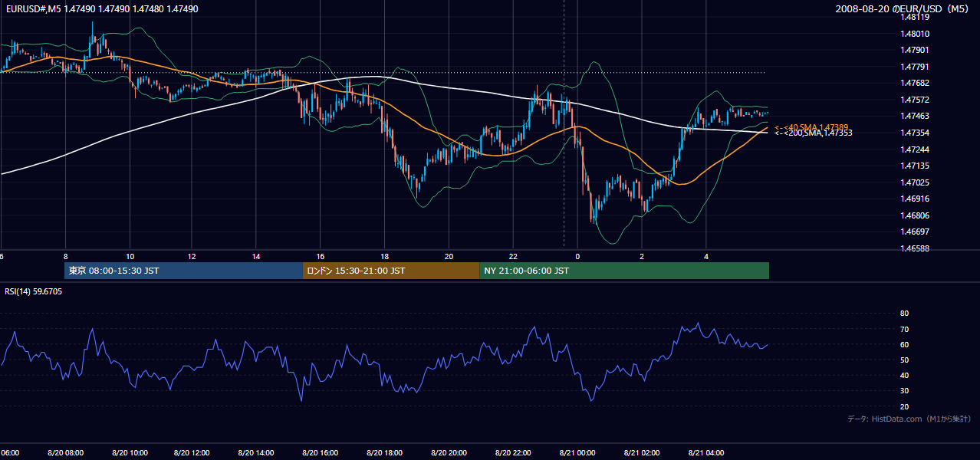Click the 8/20 08:00 time label
This screenshot has height=460, width=980.
pyautogui.click(x=65, y=453)
